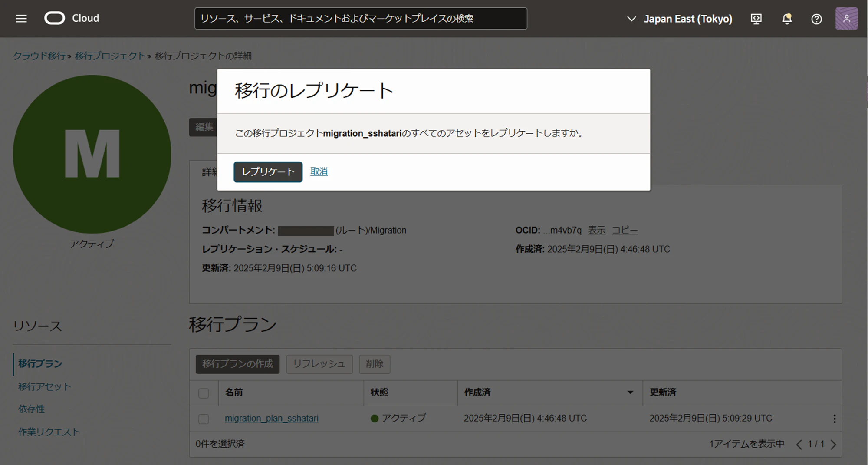Tick the select-all checkbox in table header
Image resolution: width=868 pixels, height=465 pixels.
point(204,393)
